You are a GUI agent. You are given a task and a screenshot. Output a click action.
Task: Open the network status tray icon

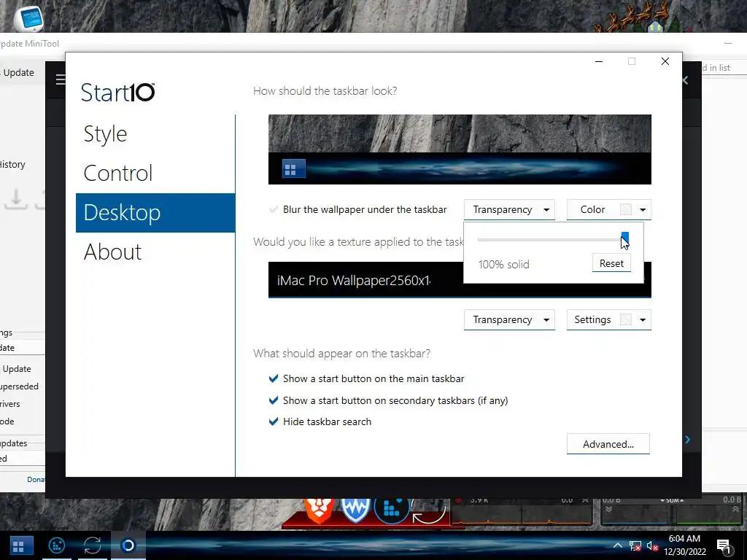click(635, 546)
